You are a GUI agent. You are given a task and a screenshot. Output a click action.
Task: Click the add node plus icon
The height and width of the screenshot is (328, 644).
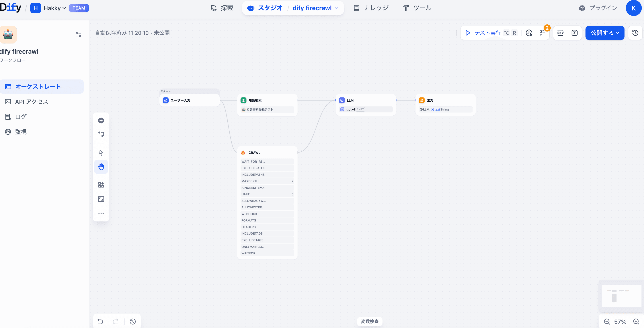point(101,121)
